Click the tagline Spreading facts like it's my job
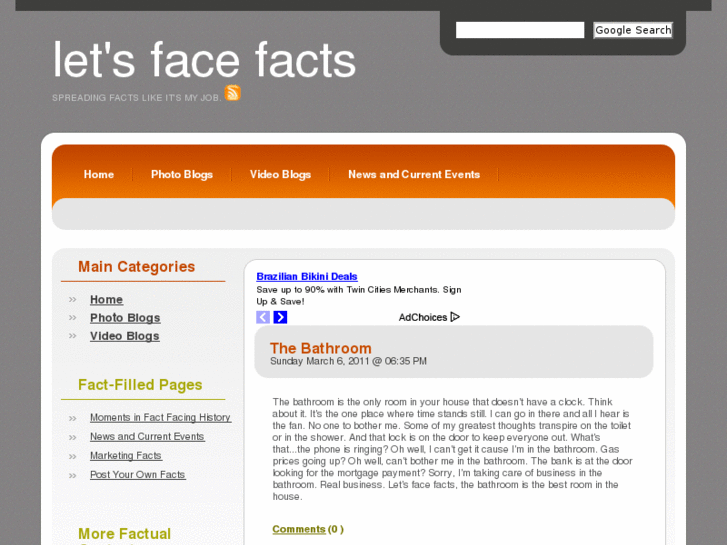 coord(137,98)
